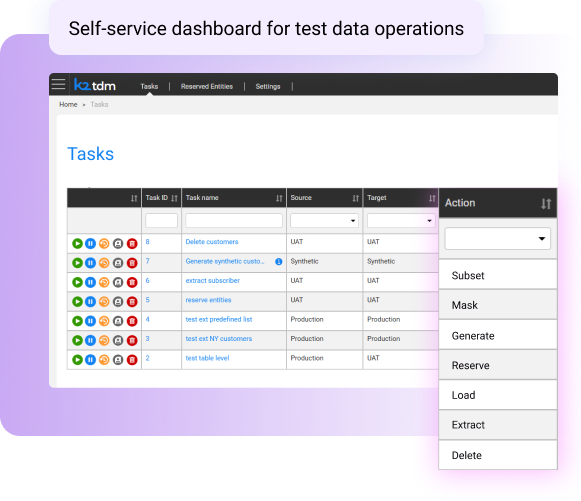Open the test ext NY customers link
The image size is (581, 501).
point(219,338)
